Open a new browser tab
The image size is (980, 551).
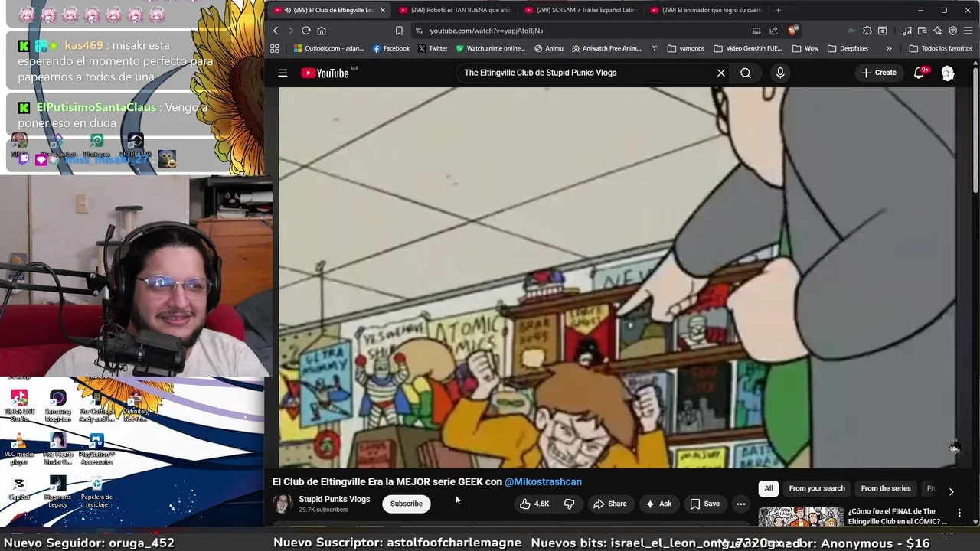pos(778,10)
